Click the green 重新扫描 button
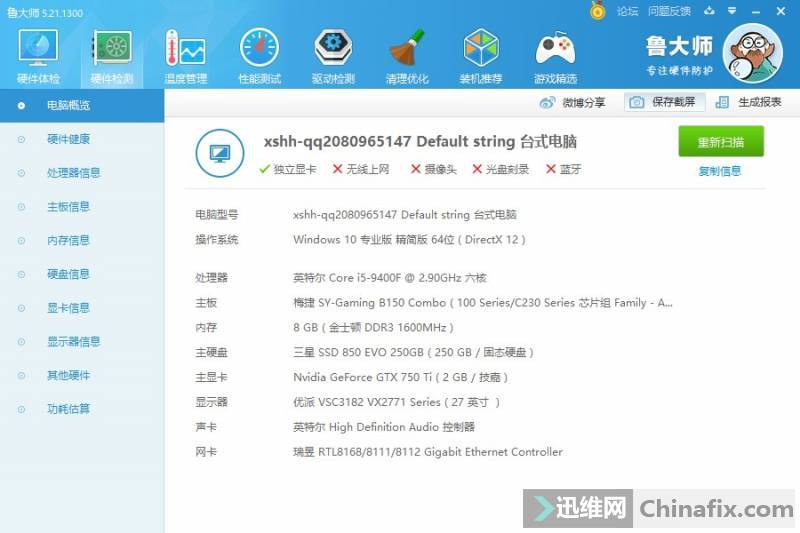Image resolution: width=800 pixels, height=533 pixels. coord(721,141)
